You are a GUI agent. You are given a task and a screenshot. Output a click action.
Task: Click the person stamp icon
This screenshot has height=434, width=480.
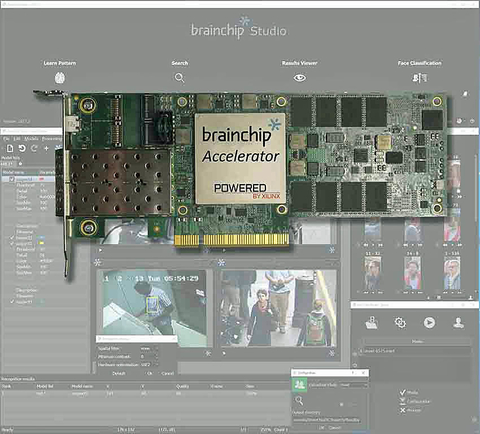[459, 322]
